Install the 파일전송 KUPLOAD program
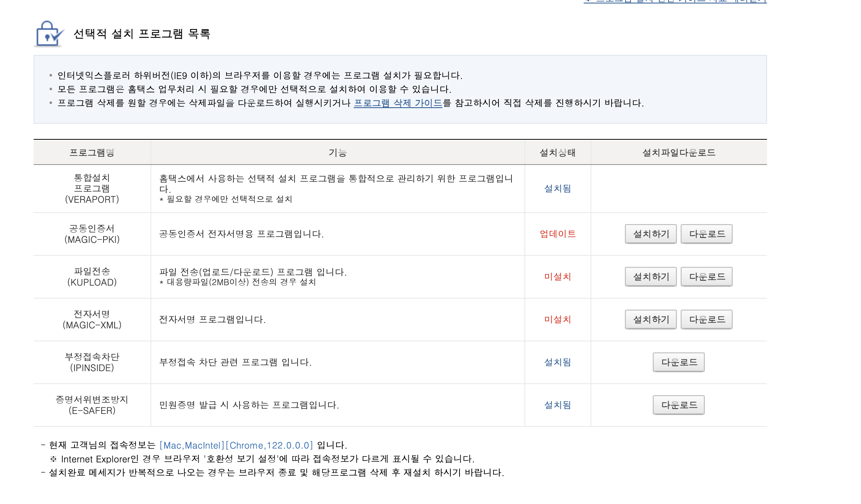The image size is (861, 504). 651,277
